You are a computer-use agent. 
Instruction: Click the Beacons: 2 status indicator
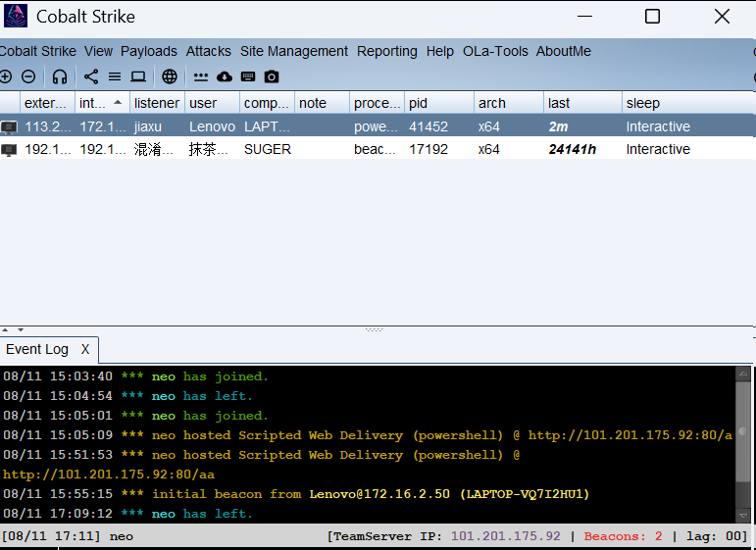click(x=623, y=536)
